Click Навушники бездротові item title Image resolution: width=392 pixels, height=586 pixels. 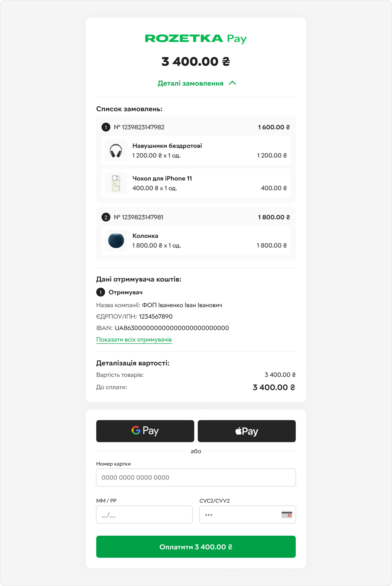(x=167, y=146)
